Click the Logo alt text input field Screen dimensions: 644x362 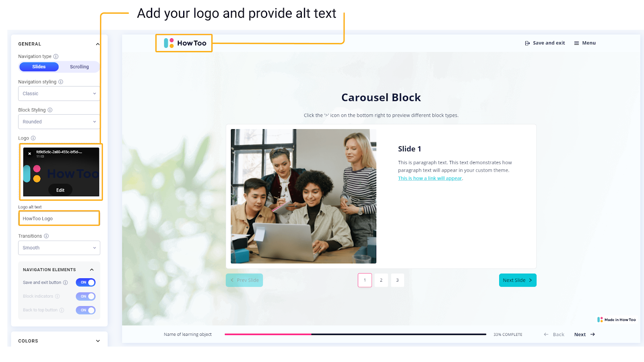coord(59,218)
